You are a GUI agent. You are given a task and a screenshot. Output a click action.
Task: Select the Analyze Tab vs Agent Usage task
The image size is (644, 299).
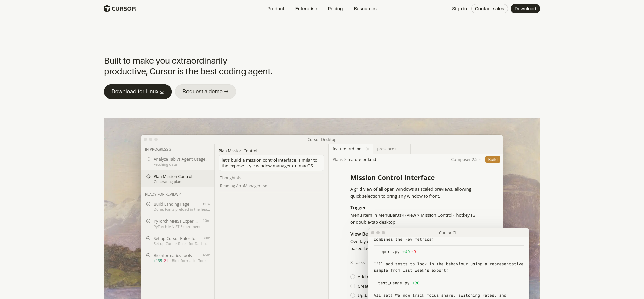tap(178, 162)
